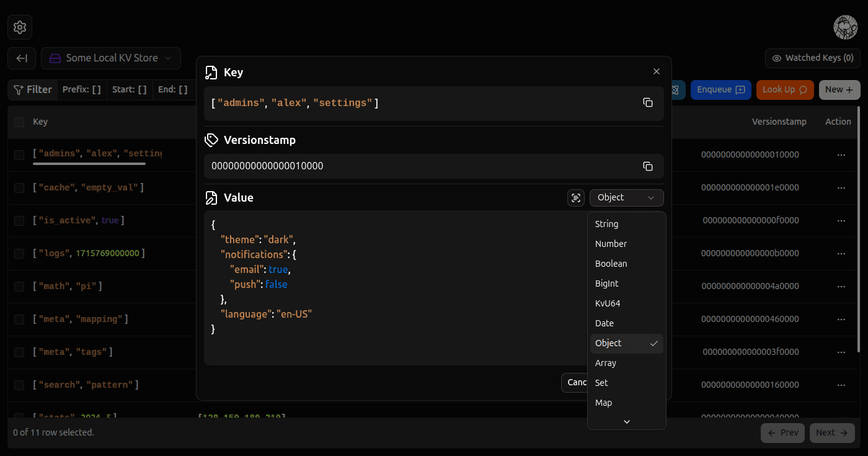Image resolution: width=868 pixels, height=456 pixels.
Task: Click the "theme" property in the JSON
Action: pos(239,239)
